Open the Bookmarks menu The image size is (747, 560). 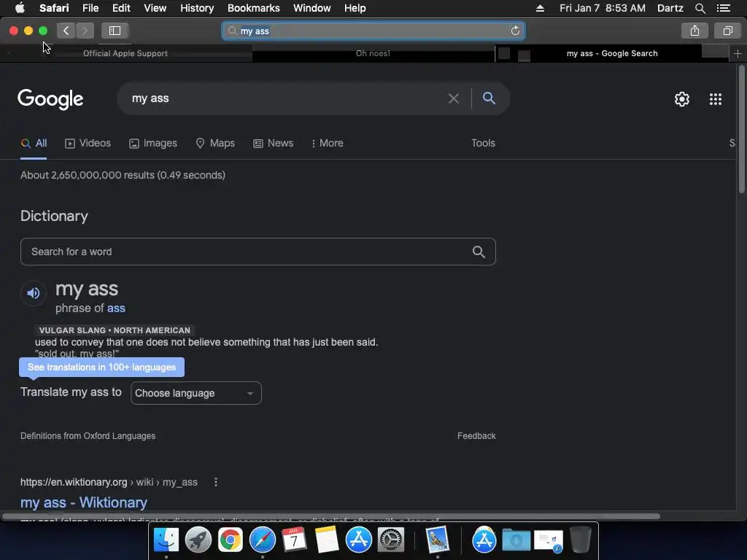coord(253,8)
